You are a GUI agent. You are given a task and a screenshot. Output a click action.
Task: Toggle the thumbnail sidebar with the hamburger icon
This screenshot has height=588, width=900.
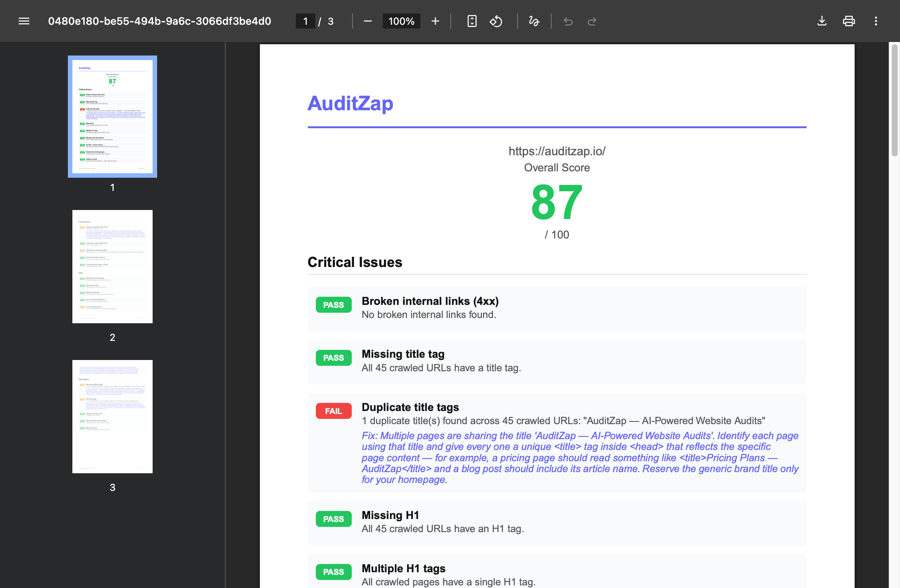[24, 21]
